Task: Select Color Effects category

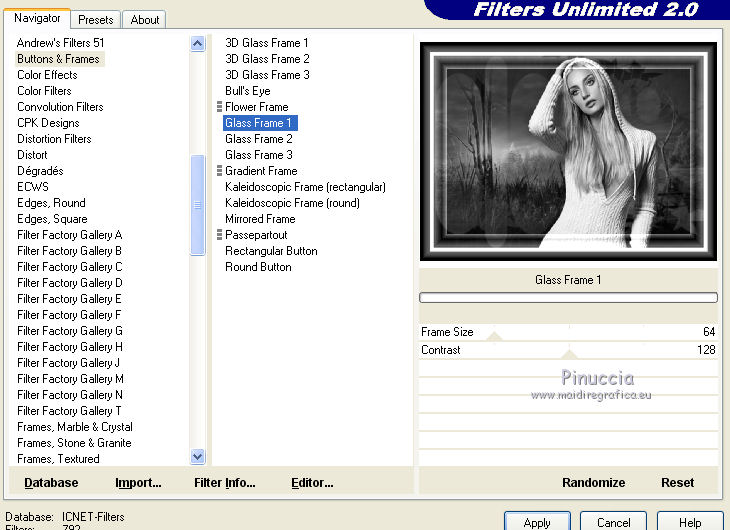Action: click(47, 75)
